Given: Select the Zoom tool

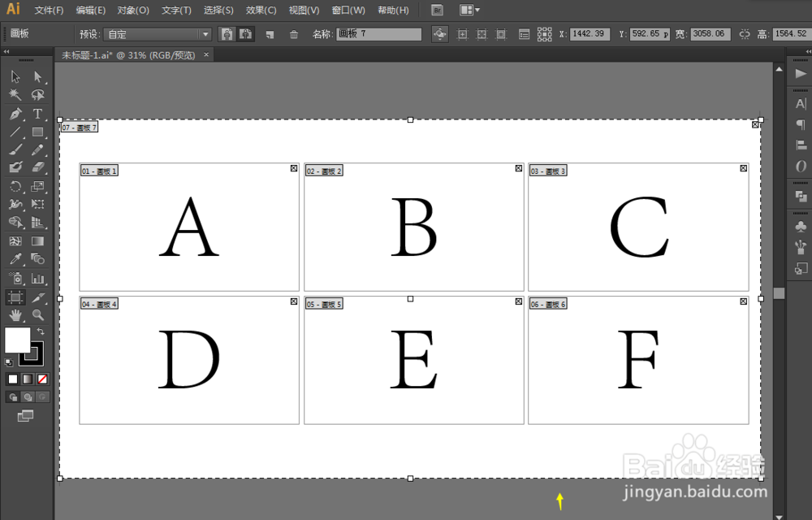Looking at the screenshot, I should 37,315.
